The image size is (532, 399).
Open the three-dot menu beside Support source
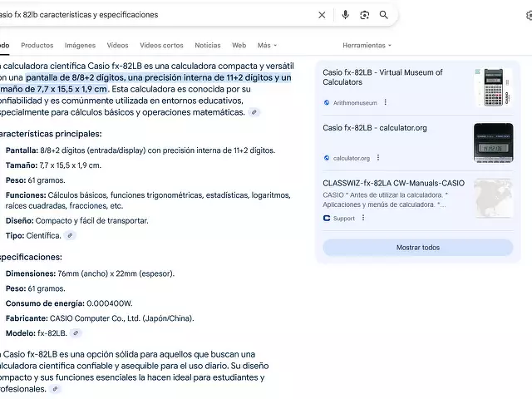click(363, 219)
